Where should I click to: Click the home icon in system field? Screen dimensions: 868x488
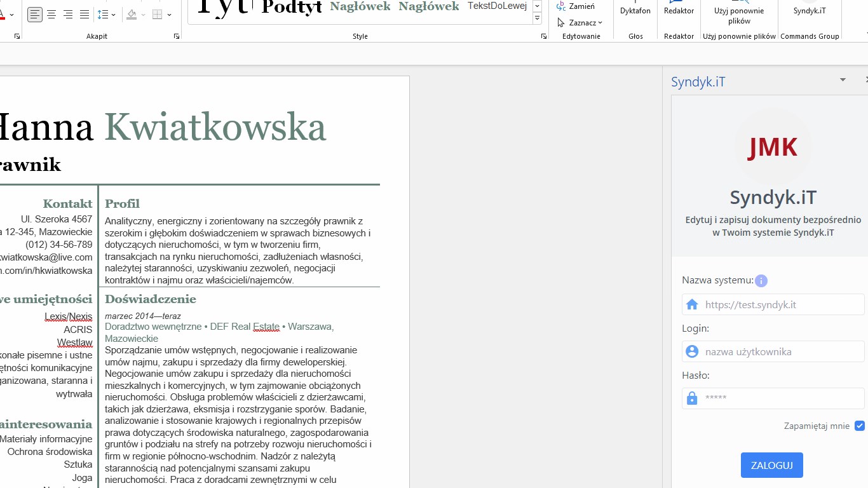pyautogui.click(x=692, y=304)
